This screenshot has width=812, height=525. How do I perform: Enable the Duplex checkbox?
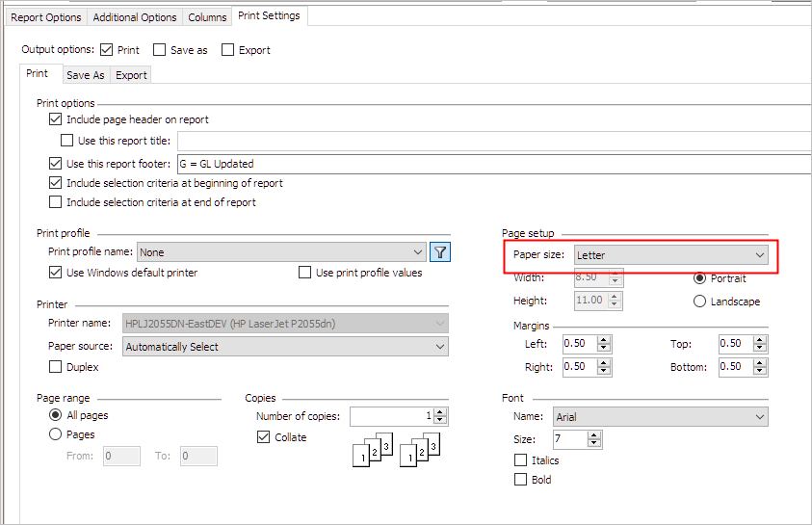pos(55,367)
